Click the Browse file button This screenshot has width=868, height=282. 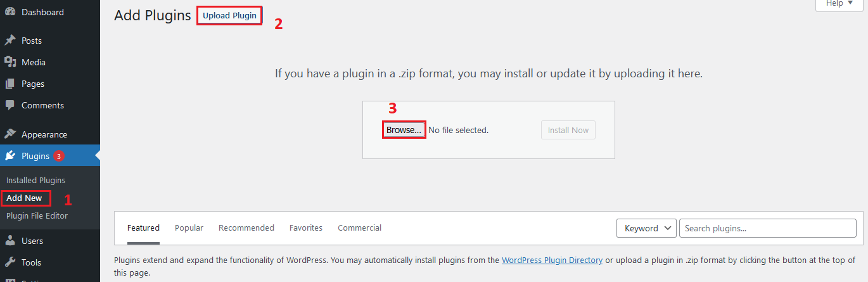404,130
